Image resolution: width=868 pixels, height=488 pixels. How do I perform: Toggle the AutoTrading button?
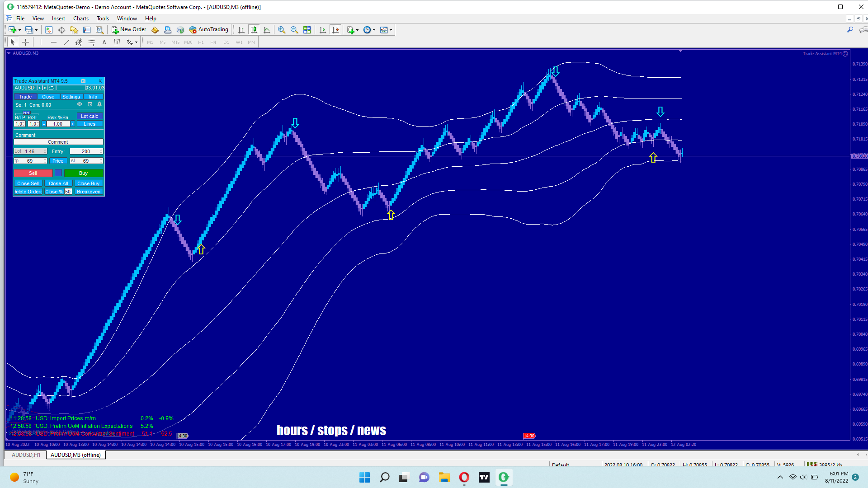[209, 30]
